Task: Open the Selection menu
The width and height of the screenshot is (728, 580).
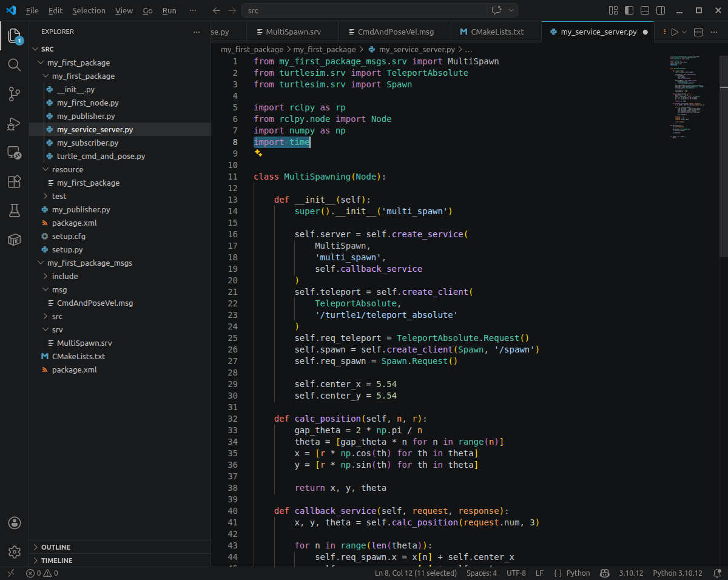Action: click(x=89, y=10)
